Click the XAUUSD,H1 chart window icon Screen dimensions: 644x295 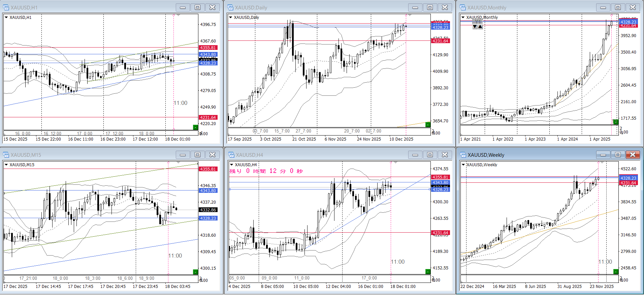[x=6, y=7]
